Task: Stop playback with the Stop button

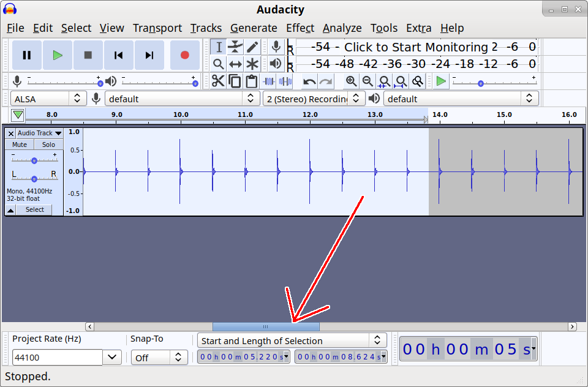Action: [x=88, y=55]
